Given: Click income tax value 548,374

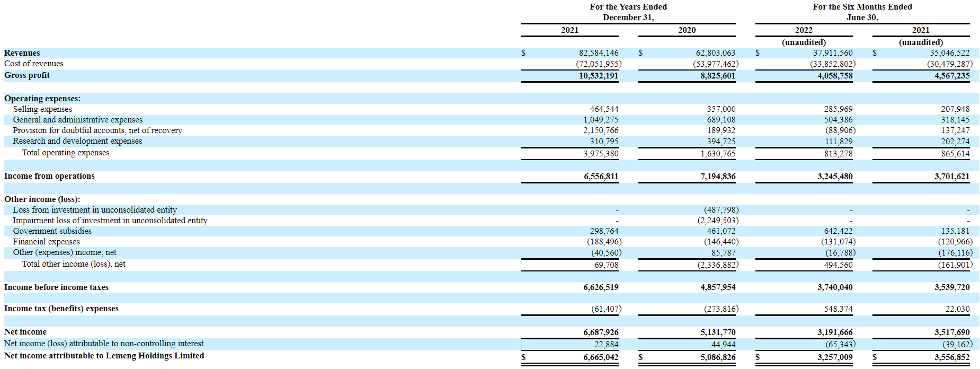Looking at the screenshot, I should point(838,309).
